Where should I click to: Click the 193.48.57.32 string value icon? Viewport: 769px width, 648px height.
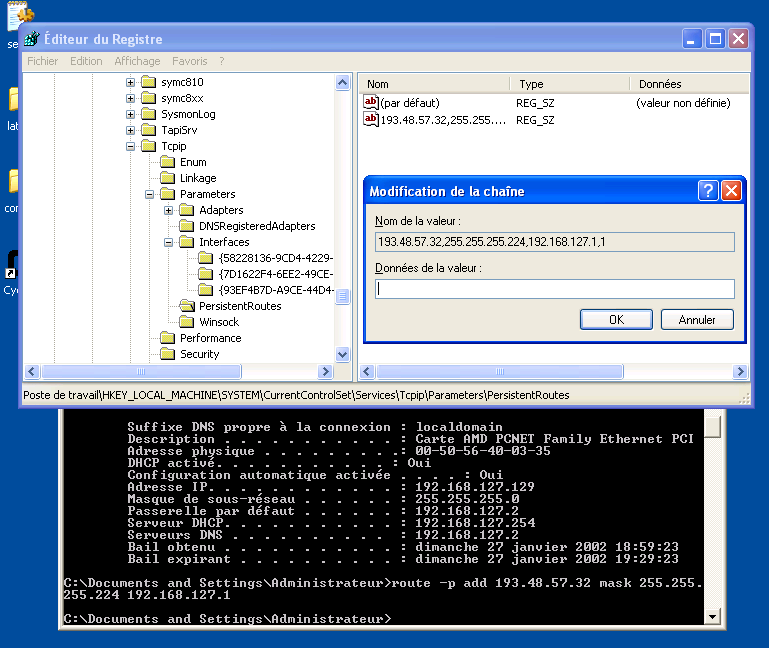(x=371, y=119)
